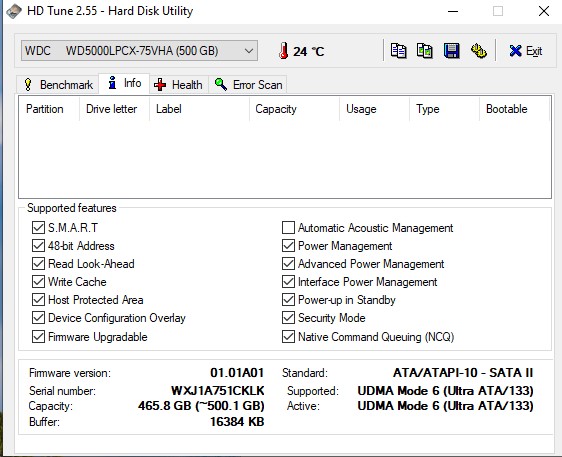Screen dimensions: 562x457
Task: Toggle the Write Cache checkbox
Action: coord(38,282)
